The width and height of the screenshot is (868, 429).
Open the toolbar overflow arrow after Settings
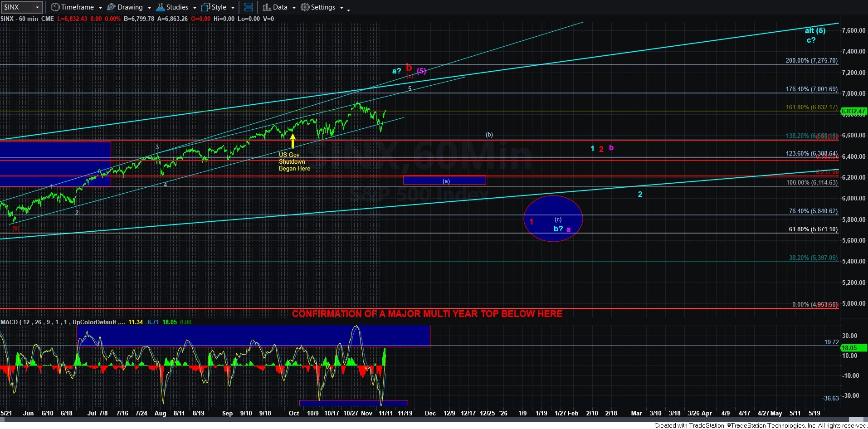[348, 10]
